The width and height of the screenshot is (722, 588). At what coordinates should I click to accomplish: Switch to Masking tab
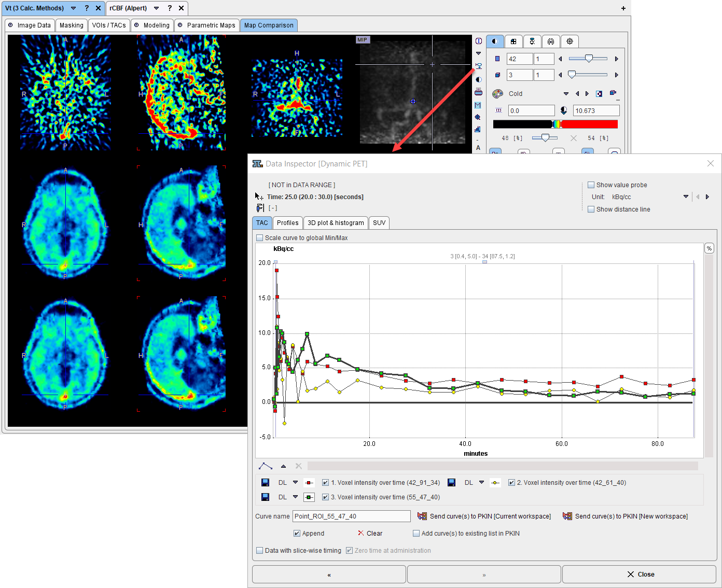click(72, 25)
